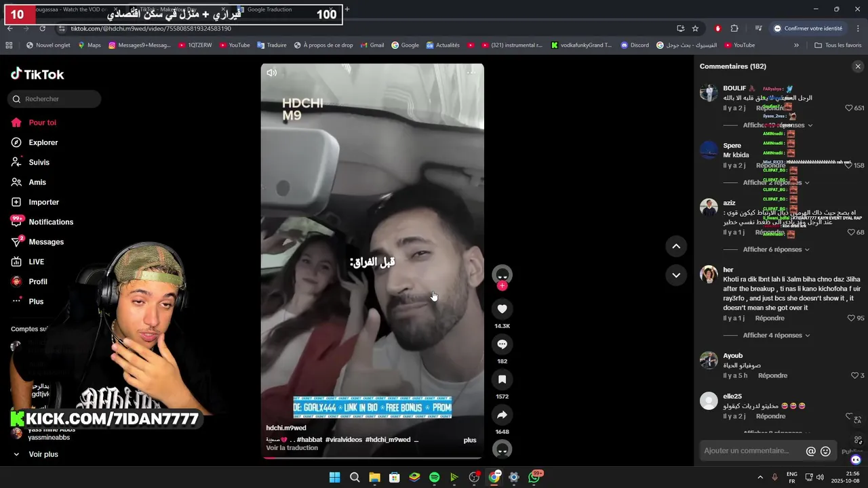
Task: Like aziz's comment with 68 likes
Action: [x=851, y=232]
